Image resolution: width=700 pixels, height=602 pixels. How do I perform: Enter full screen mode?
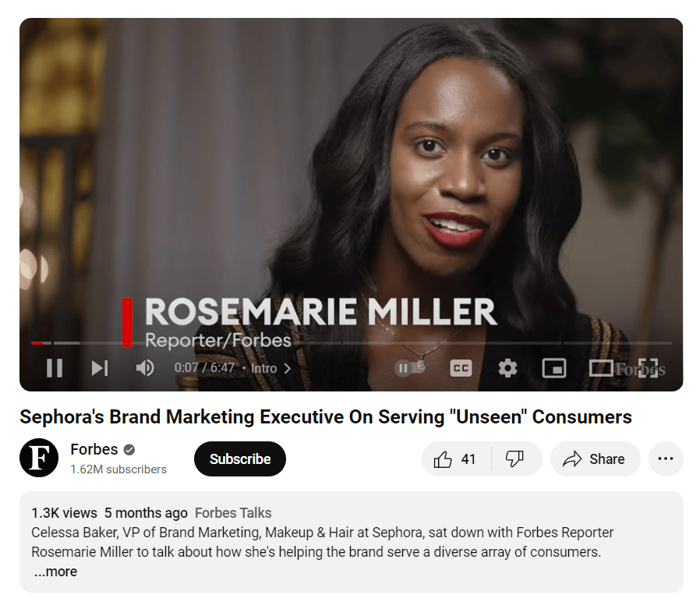(x=648, y=368)
